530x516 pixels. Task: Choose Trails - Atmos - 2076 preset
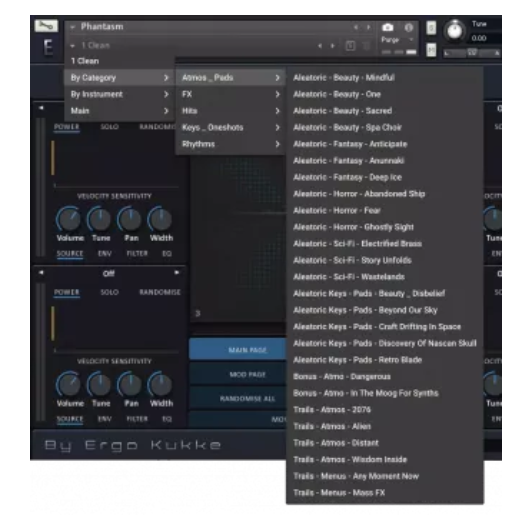[385, 410]
